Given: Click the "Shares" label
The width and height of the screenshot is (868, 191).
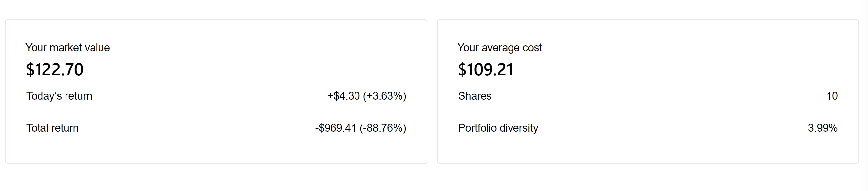Looking at the screenshot, I should tap(475, 96).
